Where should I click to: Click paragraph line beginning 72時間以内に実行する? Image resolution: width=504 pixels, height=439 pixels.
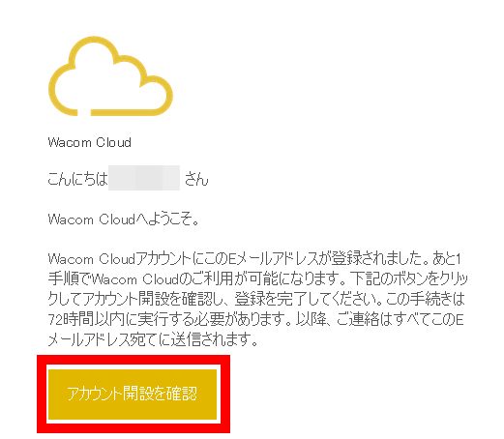tap(255, 319)
